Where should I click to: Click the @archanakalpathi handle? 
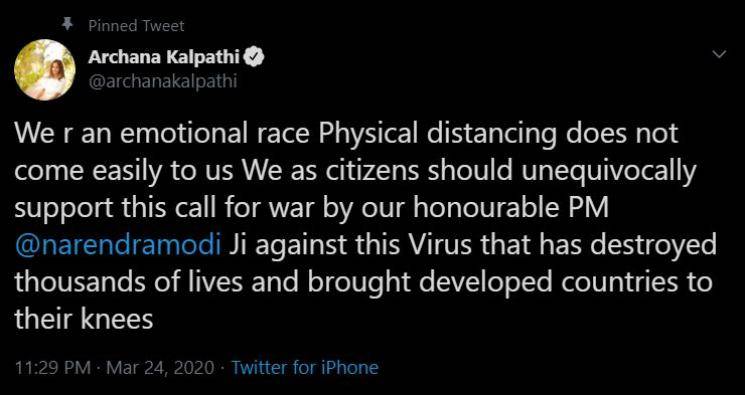162,81
